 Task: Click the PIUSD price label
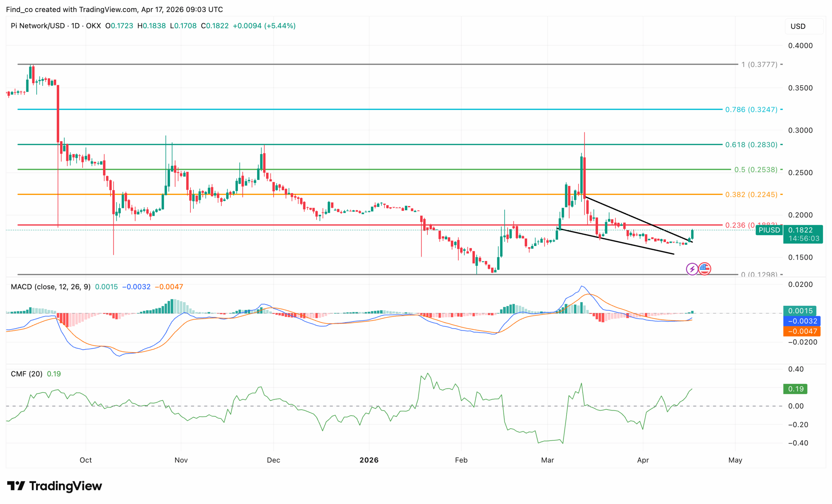tap(769, 230)
